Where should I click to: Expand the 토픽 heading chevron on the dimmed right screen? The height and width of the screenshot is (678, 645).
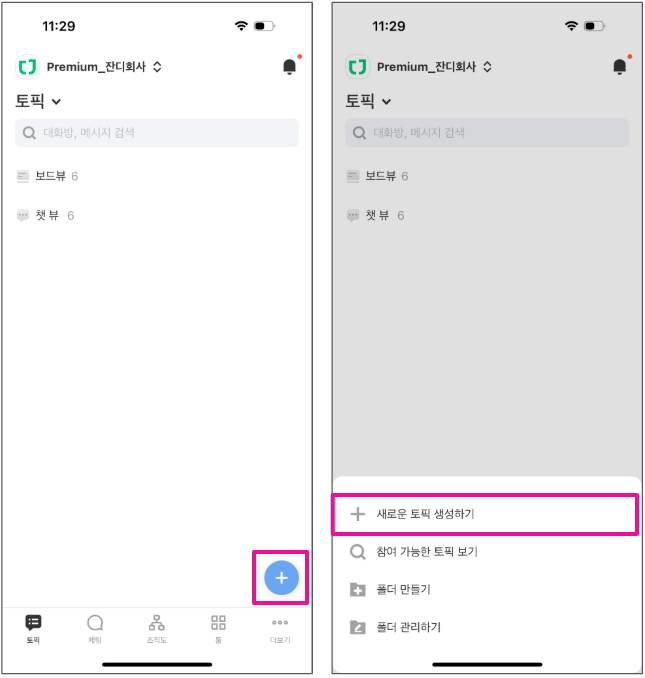(x=368, y=101)
